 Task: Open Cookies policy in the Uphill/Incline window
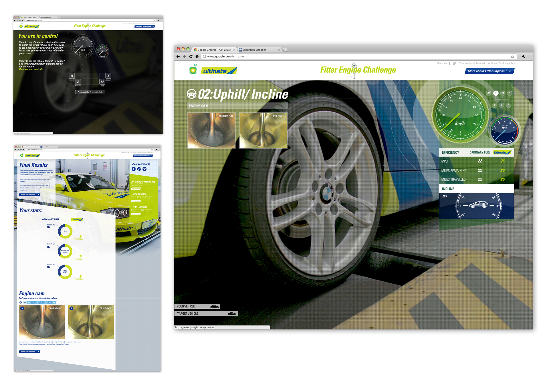(507, 63)
